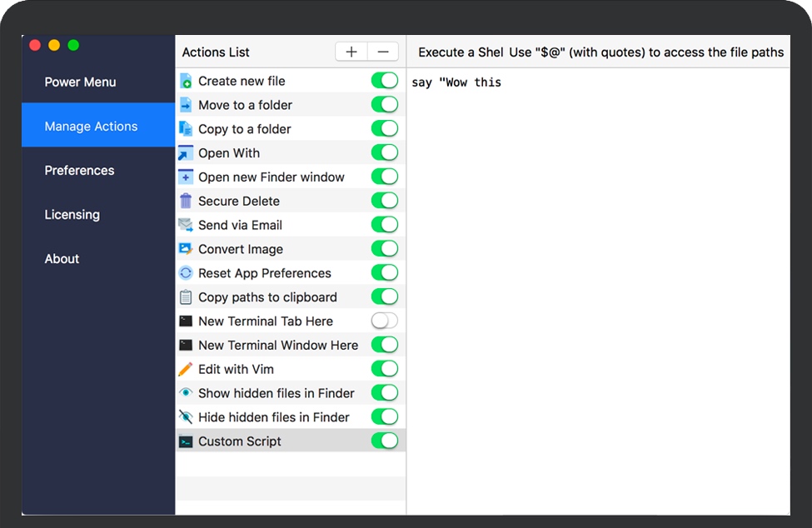Add a new action with the plus button
Screen dimensions: 812x528
coord(351,51)
